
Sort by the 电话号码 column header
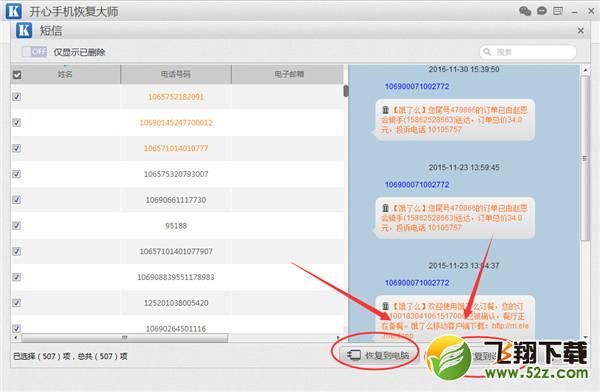[176, 74]
